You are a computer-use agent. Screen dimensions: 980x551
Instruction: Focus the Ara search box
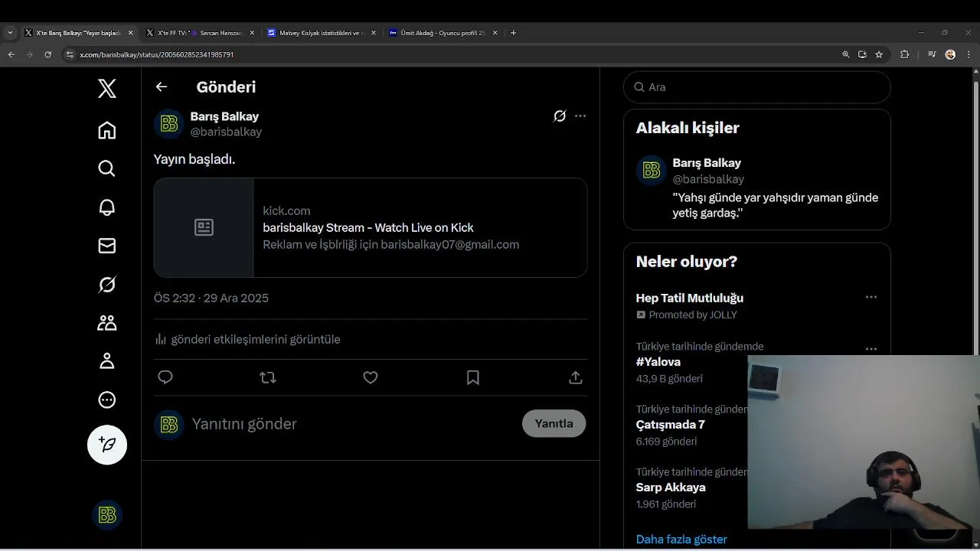pos(757,87)
